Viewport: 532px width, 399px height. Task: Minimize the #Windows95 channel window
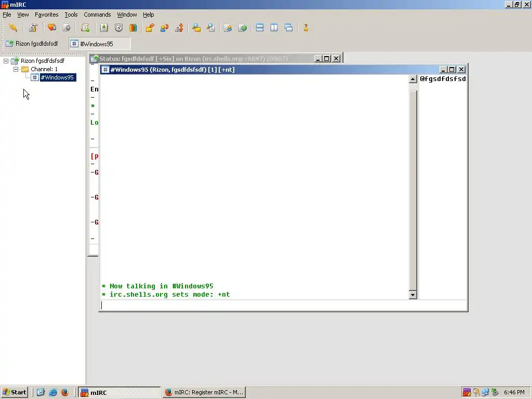coord(443,70)
